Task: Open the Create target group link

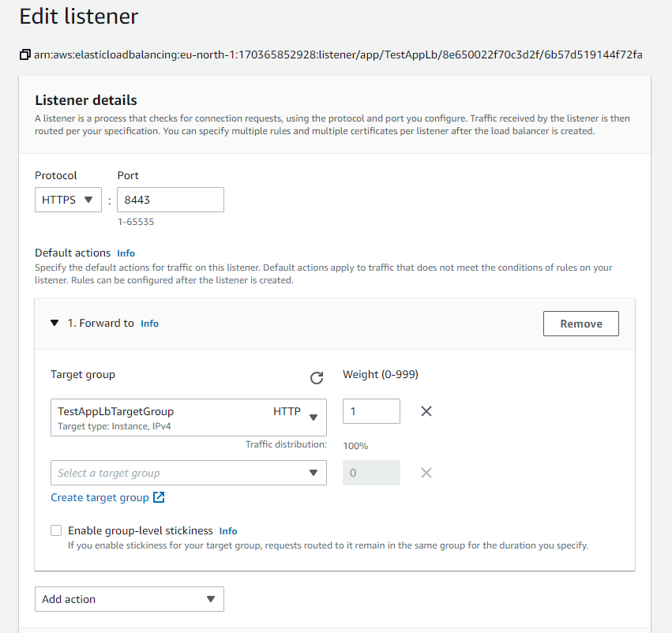Action: click(x=99, y=497)
